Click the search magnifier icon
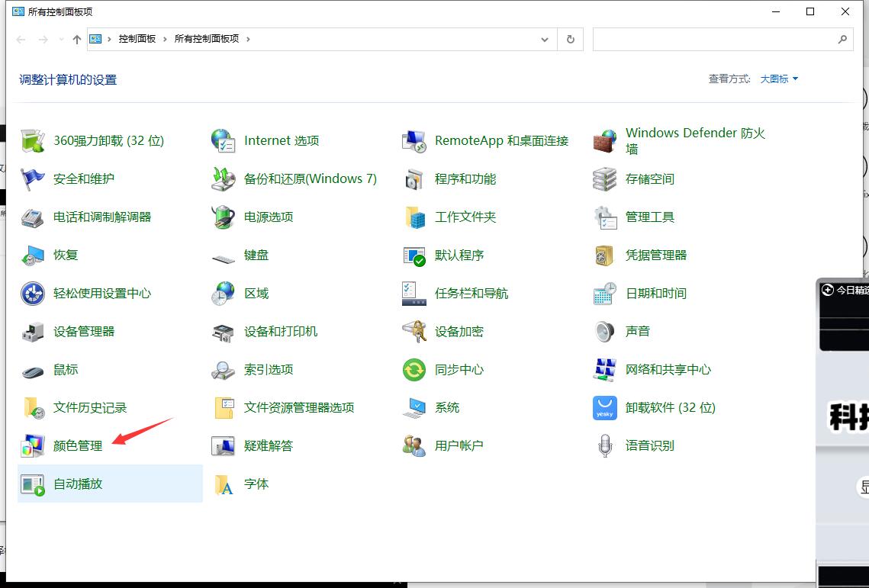869x588 pixels. (842, 40)
